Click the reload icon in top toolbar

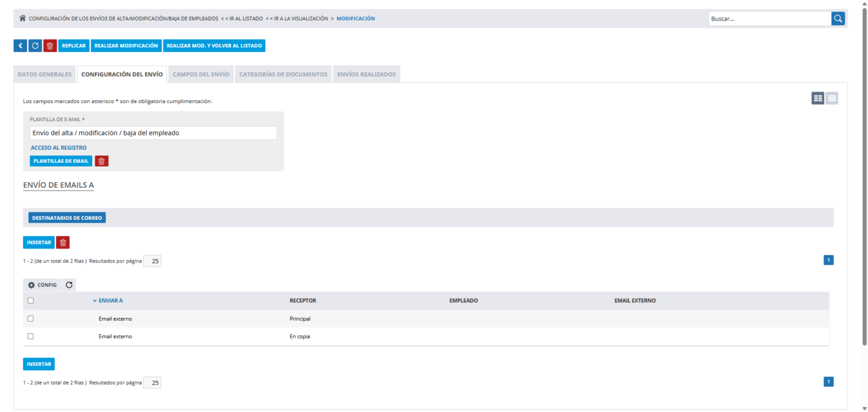pos(35,46)
